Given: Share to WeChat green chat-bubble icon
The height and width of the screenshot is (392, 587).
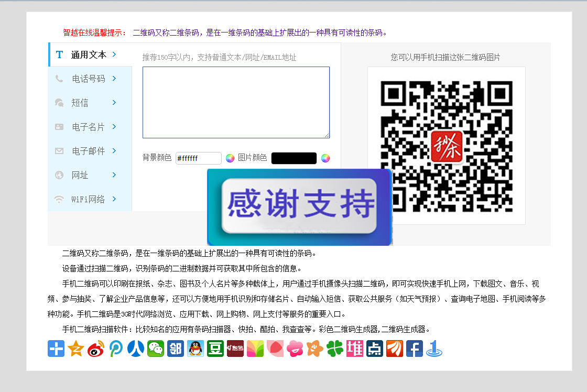Looking at the screenshot, I should 156,349.
